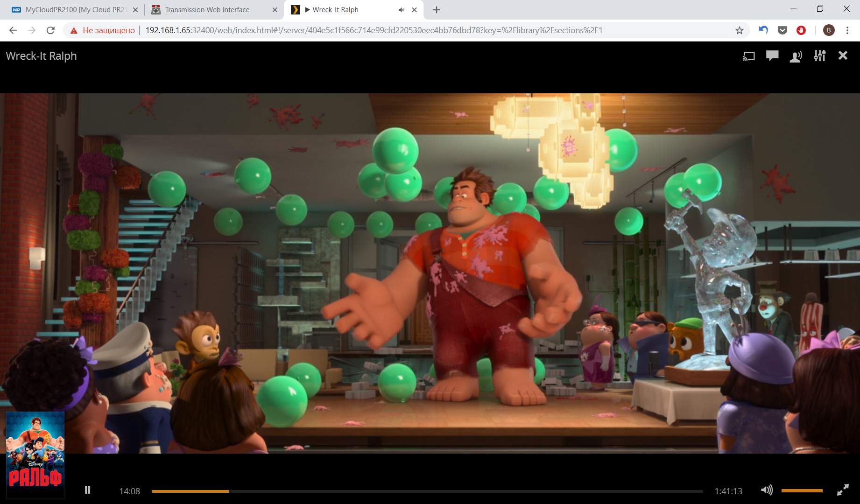Screen dimensions: 860x504
Task: Close the Plex video player
Action: click(x=843, y=56)
